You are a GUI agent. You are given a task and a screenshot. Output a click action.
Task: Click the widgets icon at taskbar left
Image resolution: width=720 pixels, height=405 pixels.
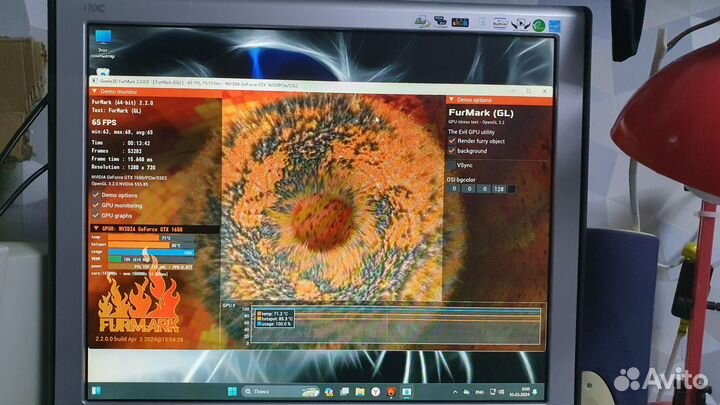tap(98, 388)
